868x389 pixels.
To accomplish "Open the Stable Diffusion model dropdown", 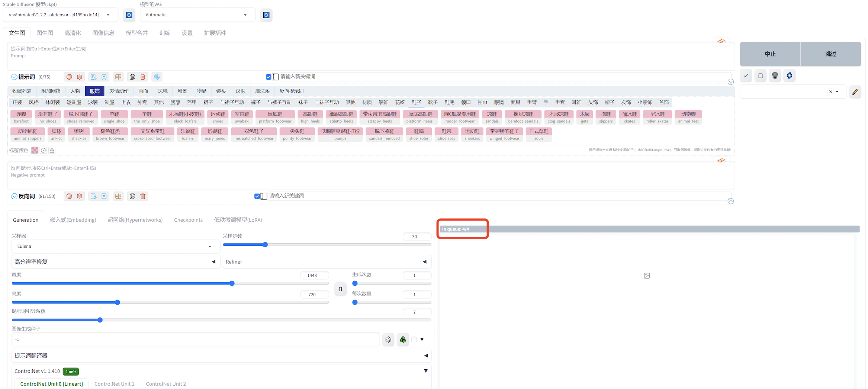I will [x=61, y=15].
